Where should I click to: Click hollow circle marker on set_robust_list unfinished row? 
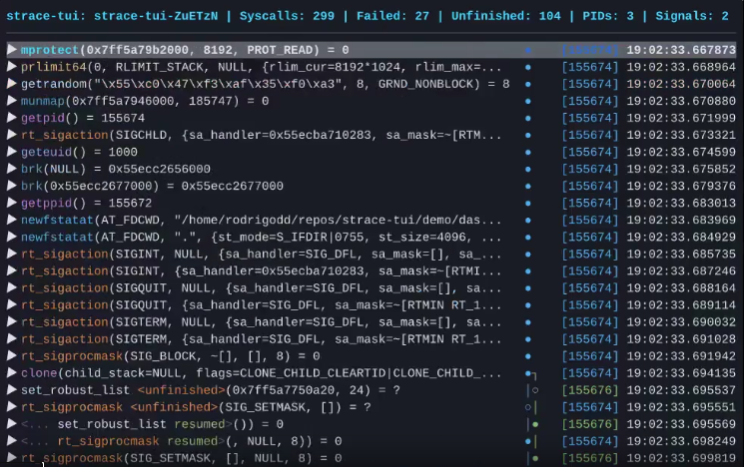535,390
